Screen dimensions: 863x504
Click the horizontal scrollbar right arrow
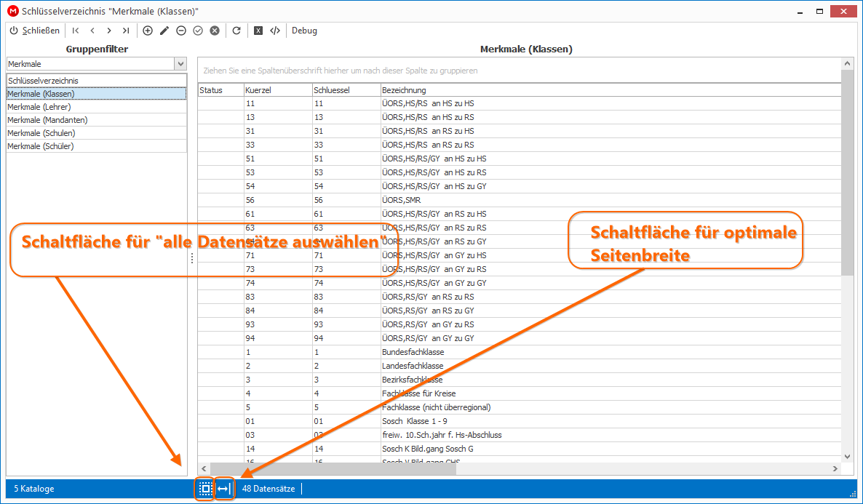pyautogui.click(x=835, y=469)
